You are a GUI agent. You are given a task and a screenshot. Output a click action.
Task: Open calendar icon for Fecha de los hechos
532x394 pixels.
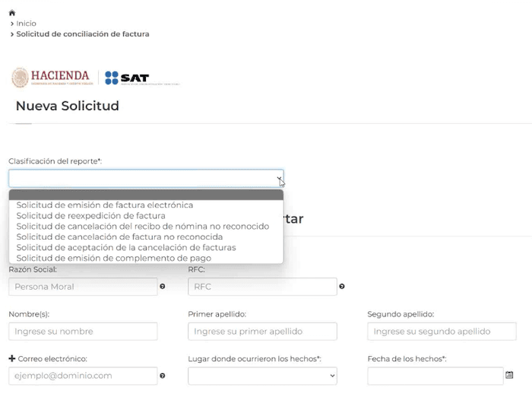pyautogui.click(x=509, y=375)
